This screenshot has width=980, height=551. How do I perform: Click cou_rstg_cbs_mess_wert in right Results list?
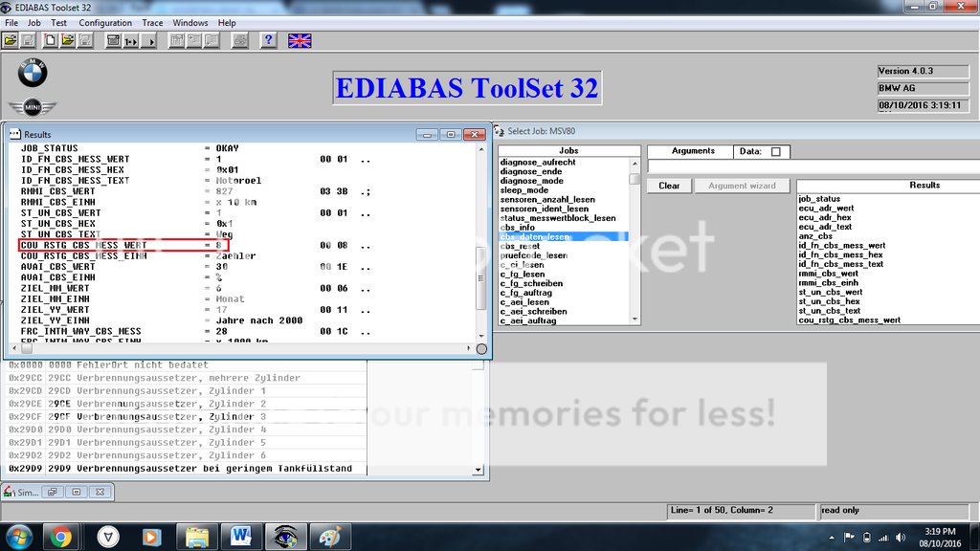[850, 320]
